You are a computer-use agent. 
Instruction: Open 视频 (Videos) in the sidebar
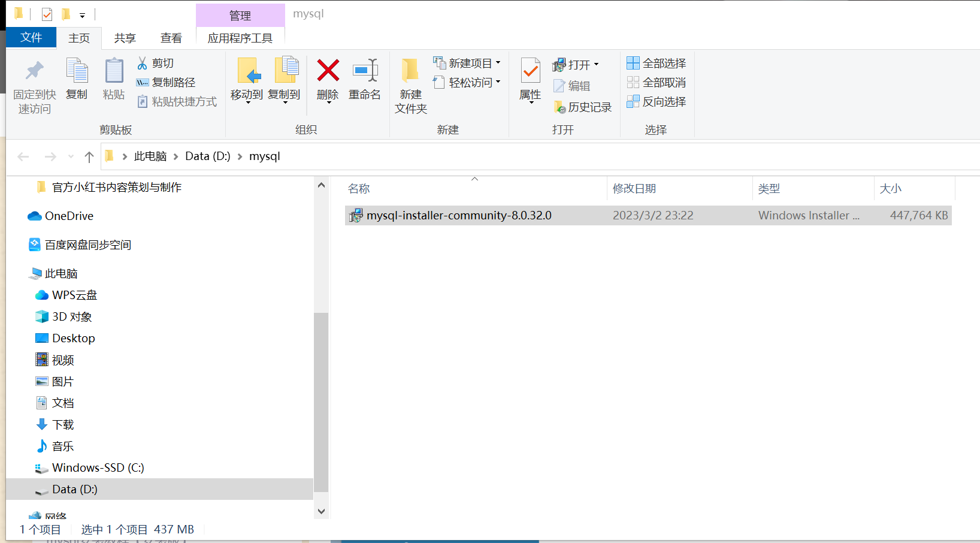point(63,360)
